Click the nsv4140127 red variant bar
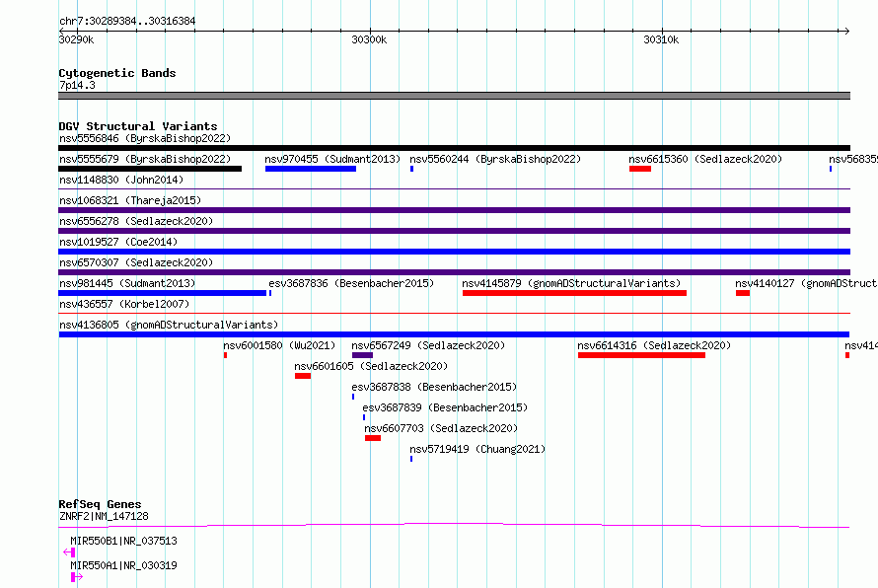 (743, 293)
